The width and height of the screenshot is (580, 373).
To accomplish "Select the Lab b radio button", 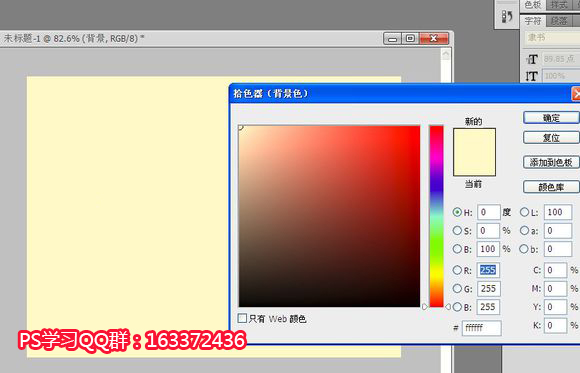I will click(523, 249).
